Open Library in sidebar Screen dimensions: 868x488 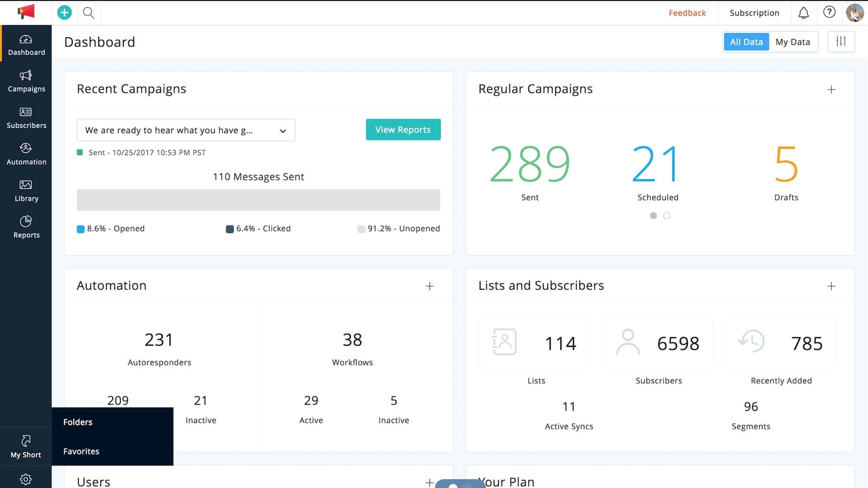tap(26, 191)
